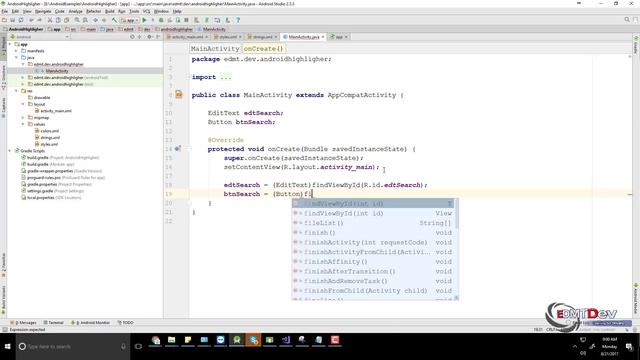
Task: Collapse the app module tree node
Action: point(10,44)
